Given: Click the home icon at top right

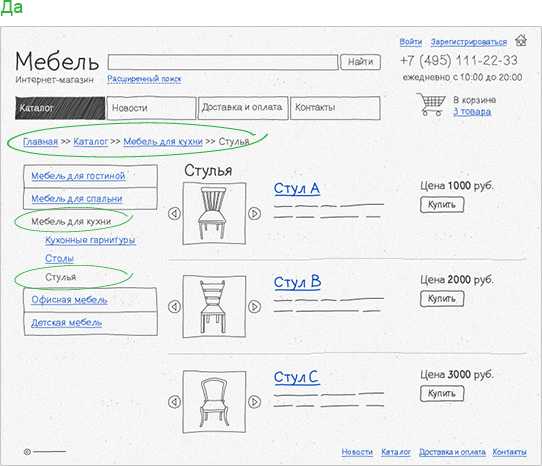Looking at the screenshot, I should pyautogui.click(x=521, y=40).
